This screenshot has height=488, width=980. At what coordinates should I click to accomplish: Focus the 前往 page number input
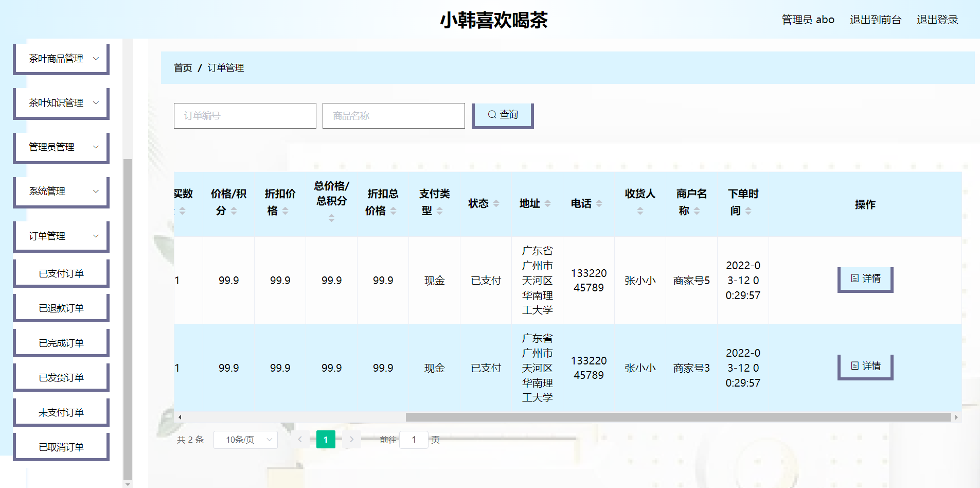[x=414, y=440]
